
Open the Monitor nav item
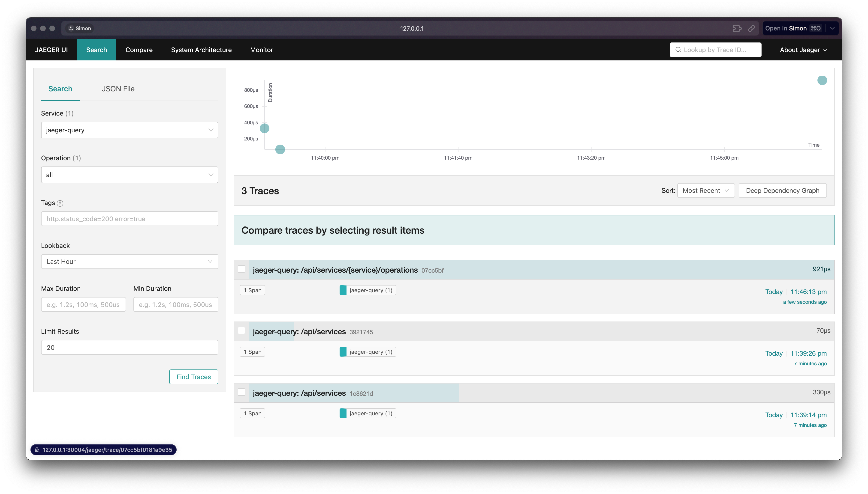(x=262, y=50)
